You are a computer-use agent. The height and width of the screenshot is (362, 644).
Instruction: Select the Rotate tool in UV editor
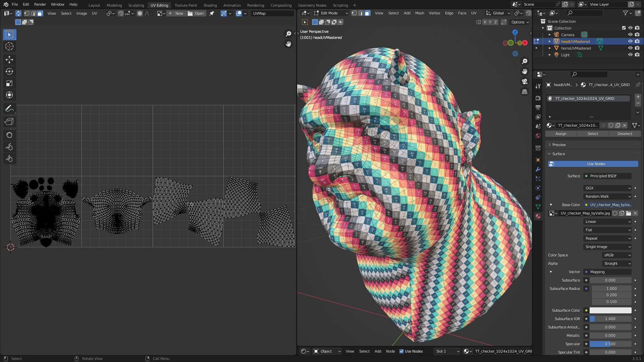(x=9, y=71)
